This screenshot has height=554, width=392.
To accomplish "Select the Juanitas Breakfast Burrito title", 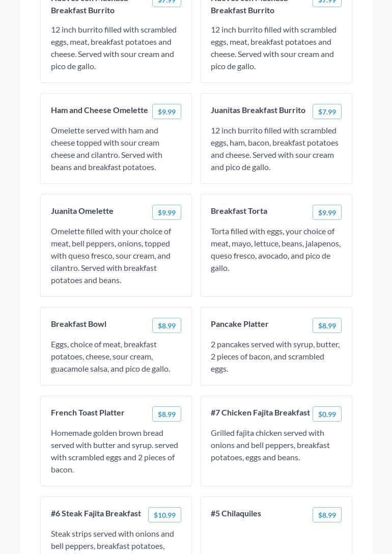I will click(258, 110).
